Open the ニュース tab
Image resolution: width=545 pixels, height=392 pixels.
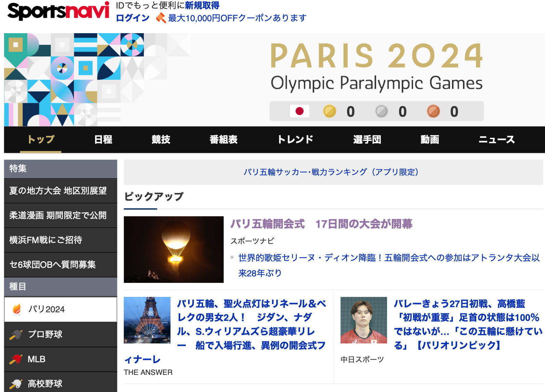(x=497, y=140)
